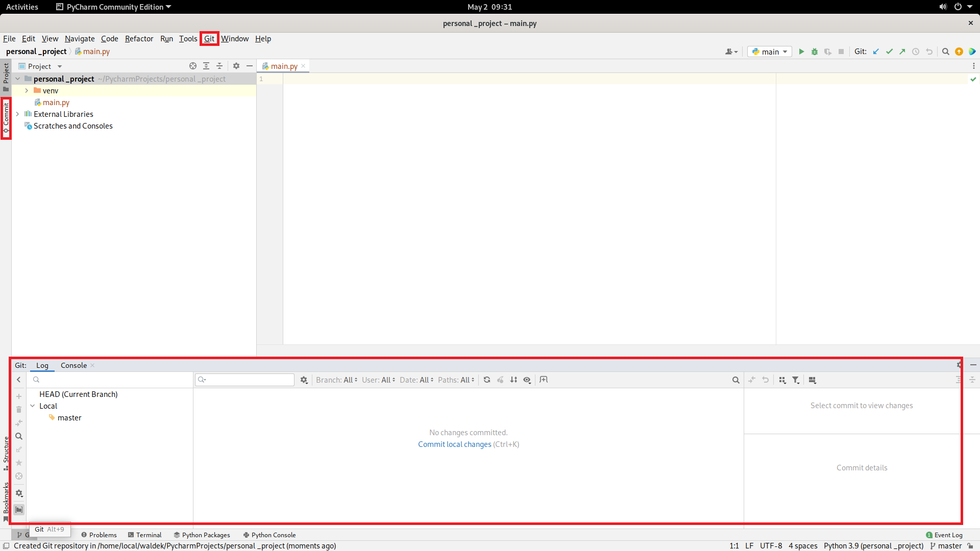Screen dimensions: 980x551
Task: Open the Code With Me colorful icon
Action: 972,52
